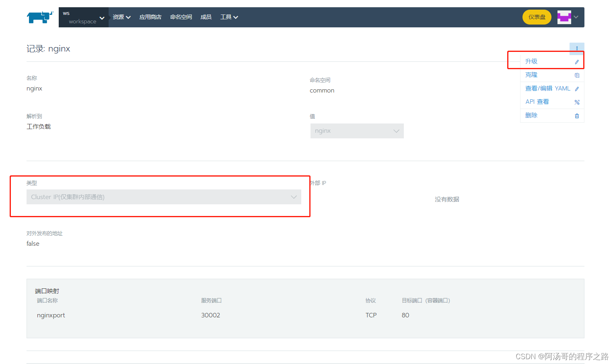Image resolution: width=615 pixels, height=364 pixels.
Task: Click the 对外发布的地址 label
Action: [x=45, y=233]
